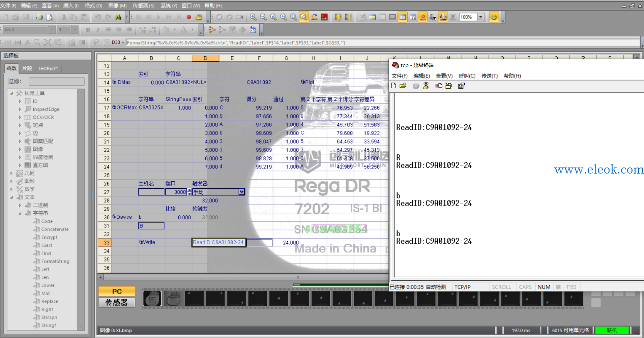Screen dimensions: 644x338
Task: Click open folder icon in tcp terminal
Action: tap(403, 86)
